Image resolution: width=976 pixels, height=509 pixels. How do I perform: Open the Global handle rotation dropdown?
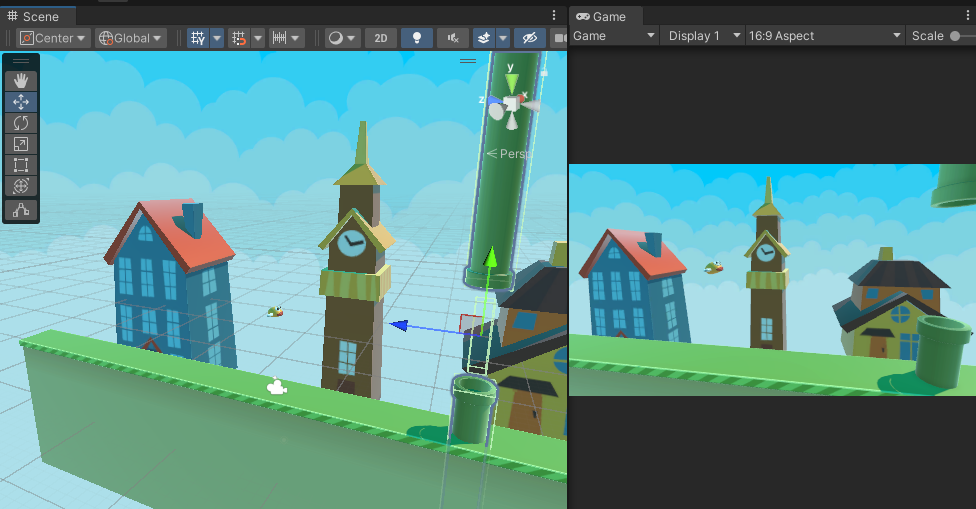click(131, 38)
